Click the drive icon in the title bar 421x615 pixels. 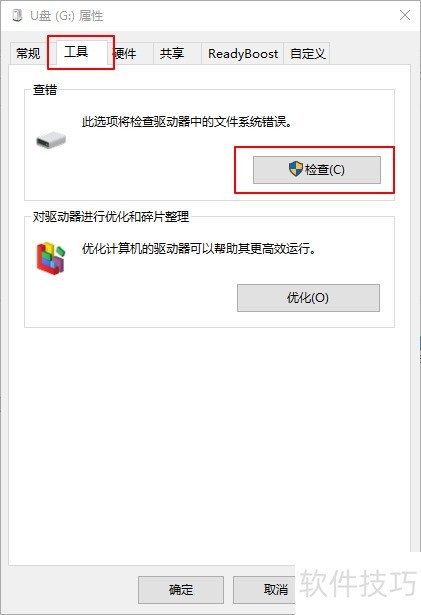pyautogui.click(x=17, y=16)
